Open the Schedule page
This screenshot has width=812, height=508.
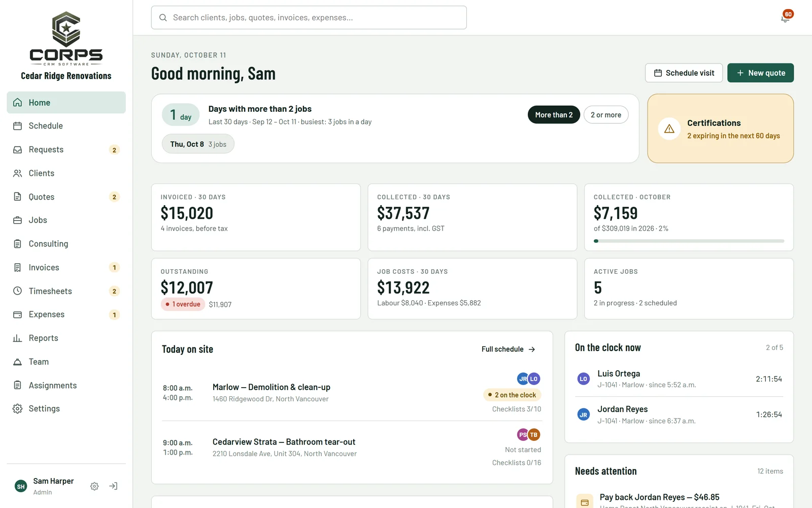66,126
